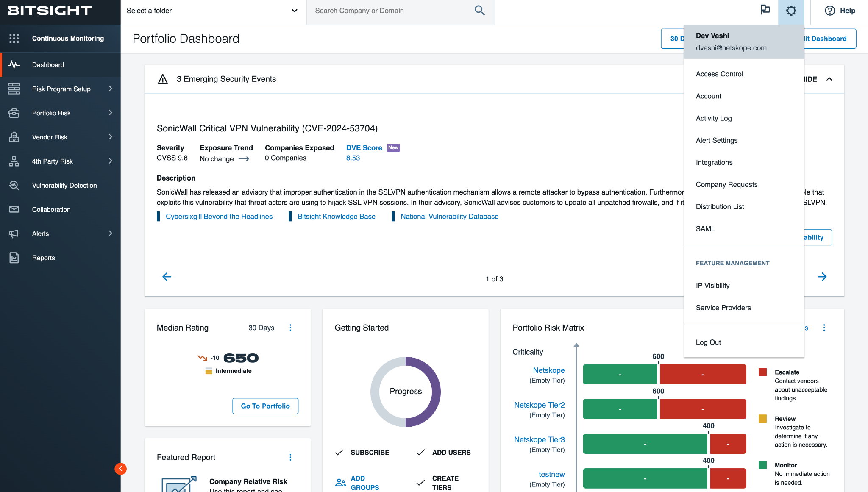Image resolution: width=868 pixels, height=492 pixels.
Task: Click the Dashboard pulse icon in sidebar
Action: click(14, 65)
